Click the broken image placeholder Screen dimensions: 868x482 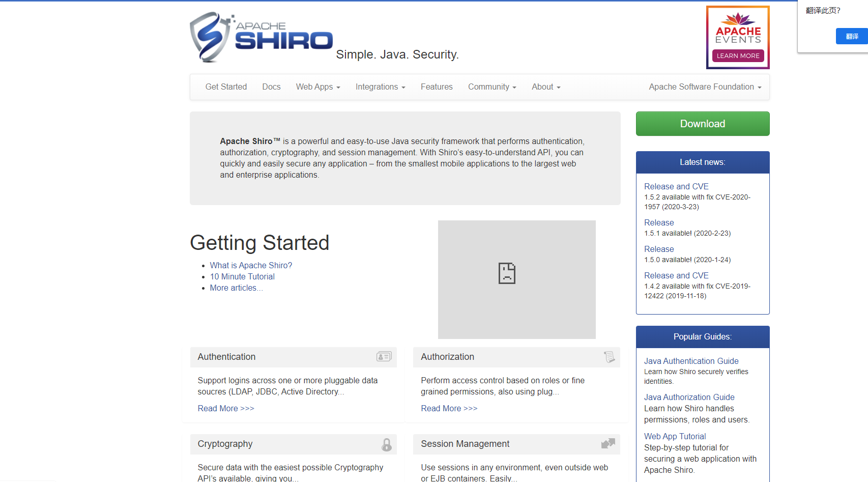point(516,279)
